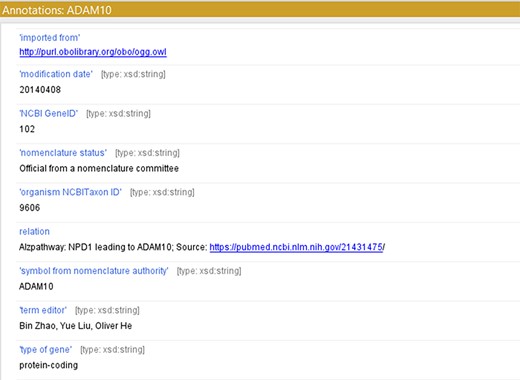Click the 'type of gene' property label
The image size is (520, 380).
point(46,349)
